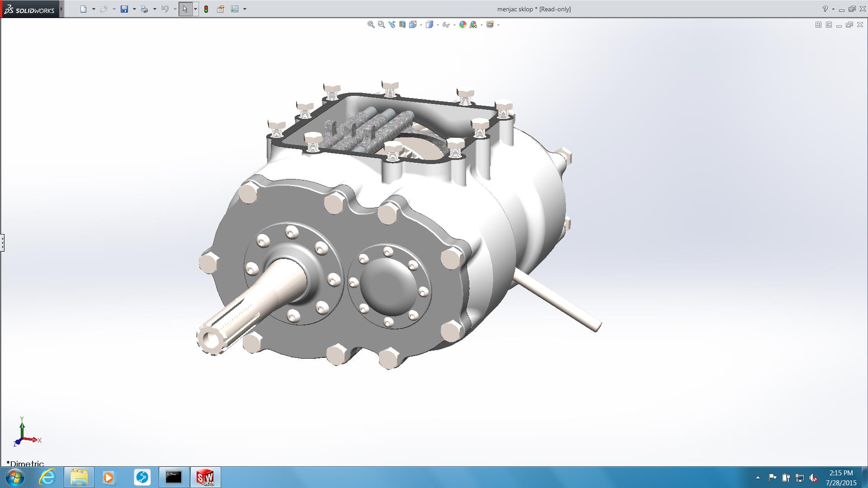Click the Previous View icon
This screenshot has height=488, width=868.
[392, 25]
